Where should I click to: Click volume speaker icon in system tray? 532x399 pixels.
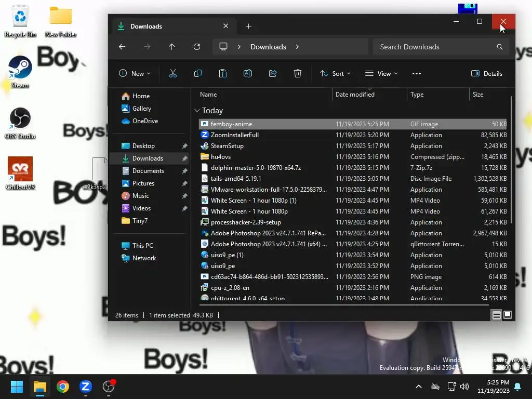point(464,387)
